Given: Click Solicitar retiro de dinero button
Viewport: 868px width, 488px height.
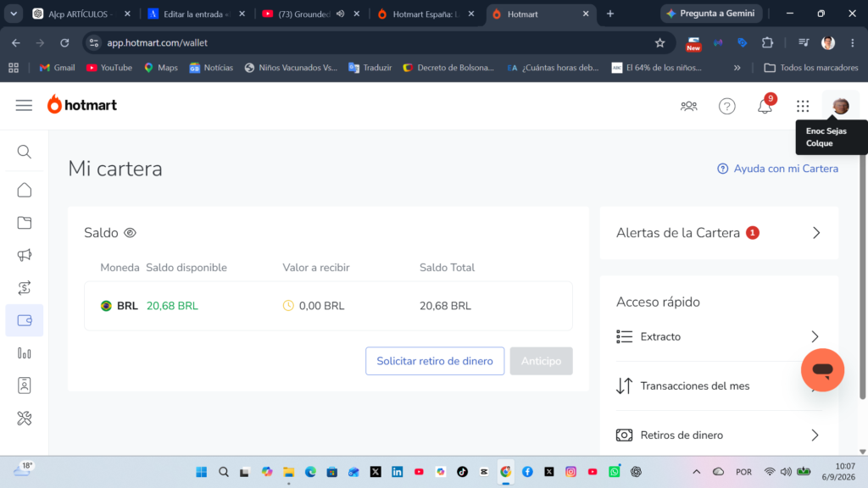Looking at the screenshot, I should pos(435,361).
